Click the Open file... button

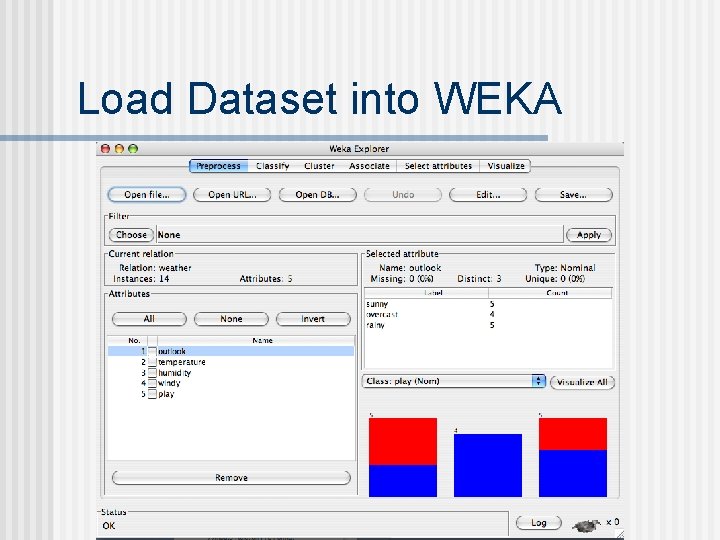pyautogui.click(x=147, y=195)
